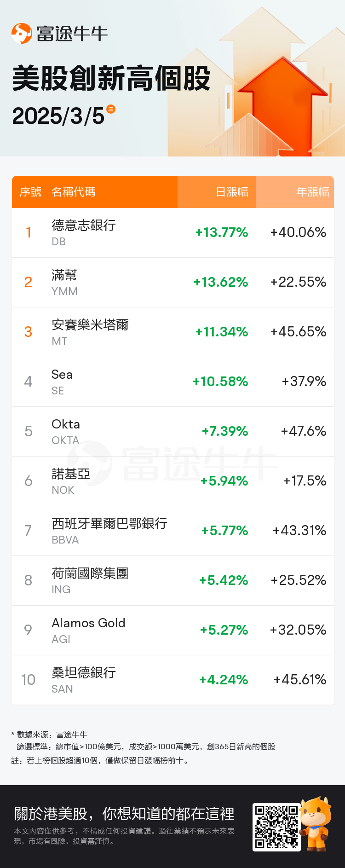Open the 桑坦德銀行 SAN row
The width and height of the screenshot is (345, 868).
pos(173,680)
